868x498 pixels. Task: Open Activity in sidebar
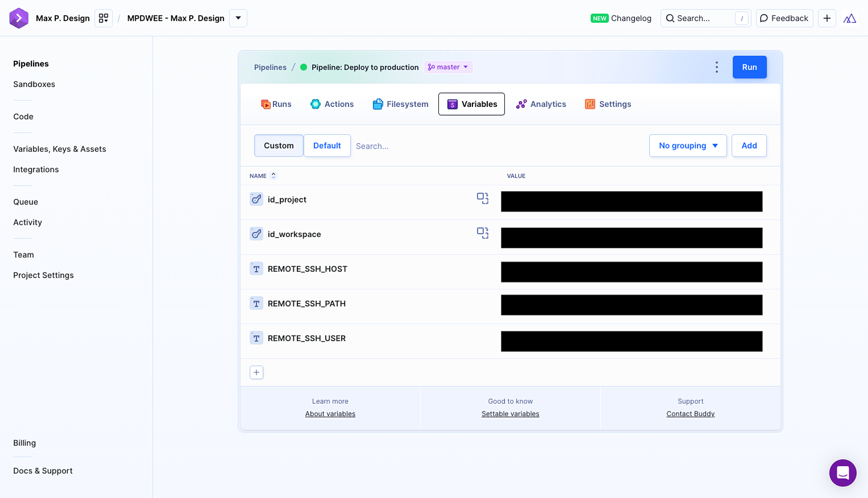tap(27, 222)
